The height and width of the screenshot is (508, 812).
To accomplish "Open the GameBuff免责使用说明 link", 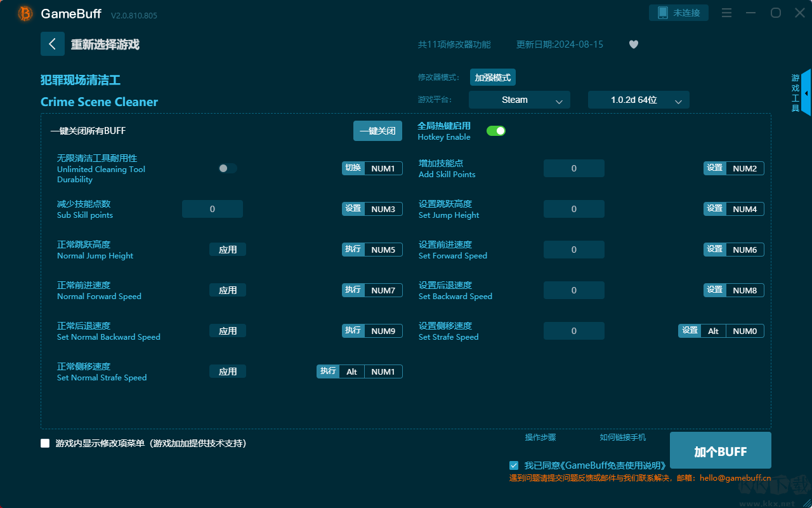I will (x=613, y=465).
